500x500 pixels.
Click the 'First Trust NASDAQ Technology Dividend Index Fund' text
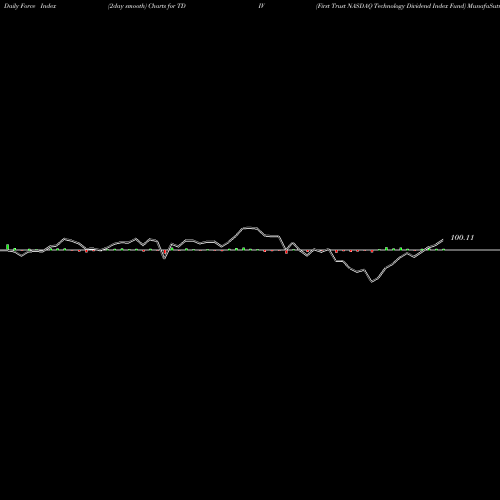(x=391, y=6)
